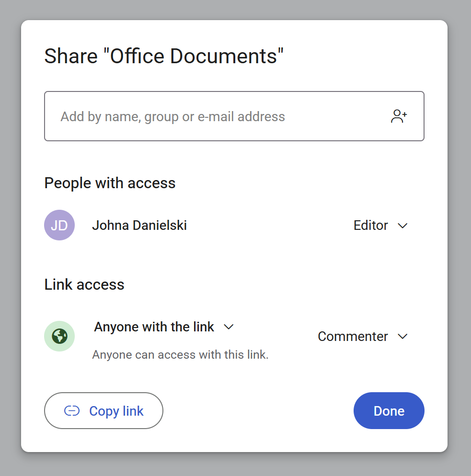Image resolution: width=471 pixels, height=476 pixels.
Task: Click the link icon inside Copy link button
Action: point(71,411)
